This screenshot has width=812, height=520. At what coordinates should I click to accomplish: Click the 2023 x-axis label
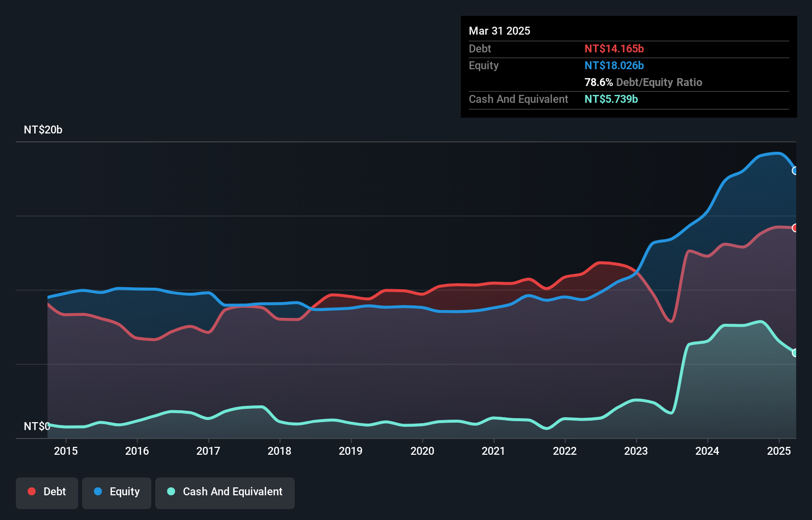pyautogui.click(x=636, y=451)
